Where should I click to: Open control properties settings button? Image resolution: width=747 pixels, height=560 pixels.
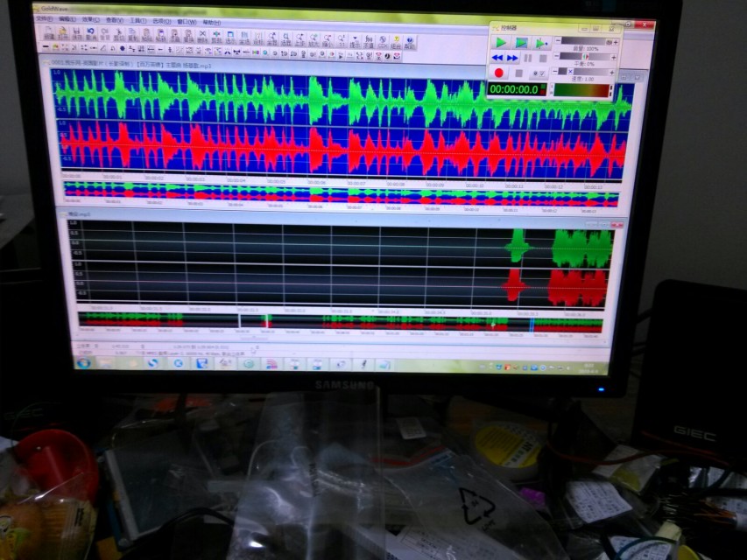540,73
